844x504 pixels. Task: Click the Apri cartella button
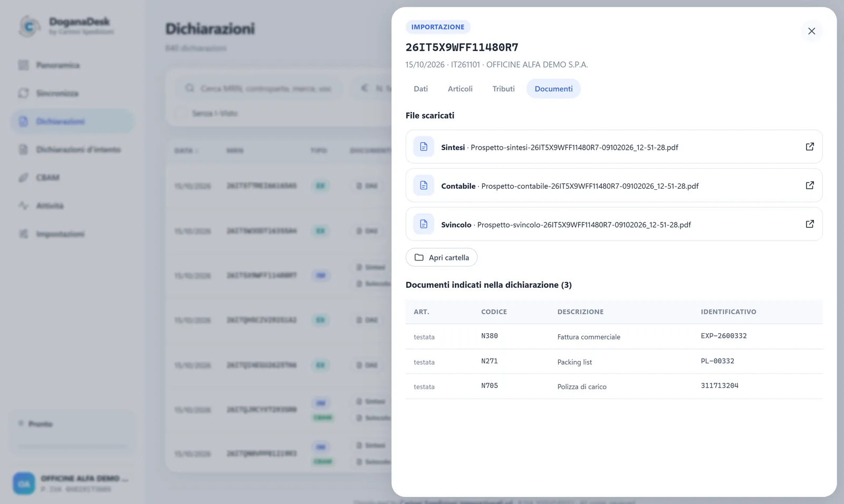[442, 257]
